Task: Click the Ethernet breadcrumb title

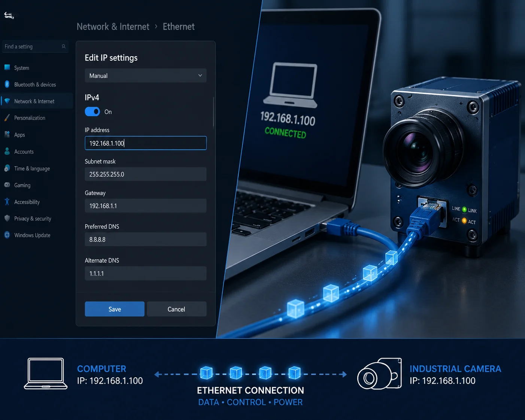Action: [x=179, y=27]
